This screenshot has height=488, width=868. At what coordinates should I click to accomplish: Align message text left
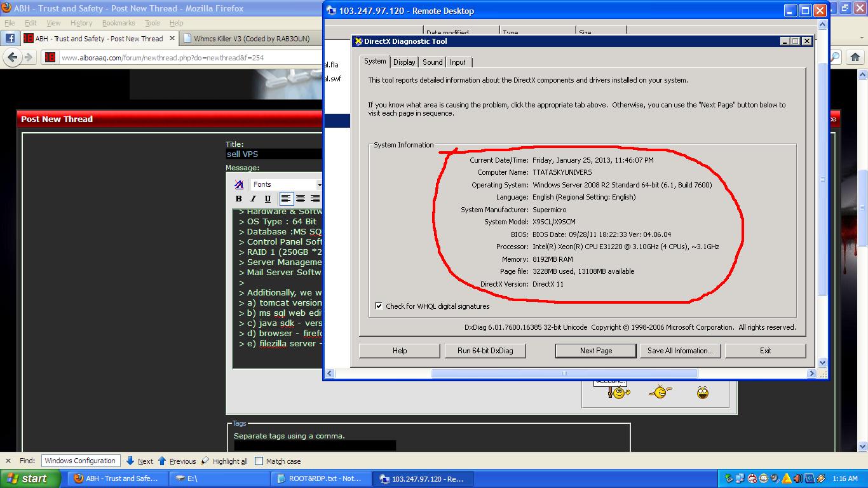(x=287, y=199)
